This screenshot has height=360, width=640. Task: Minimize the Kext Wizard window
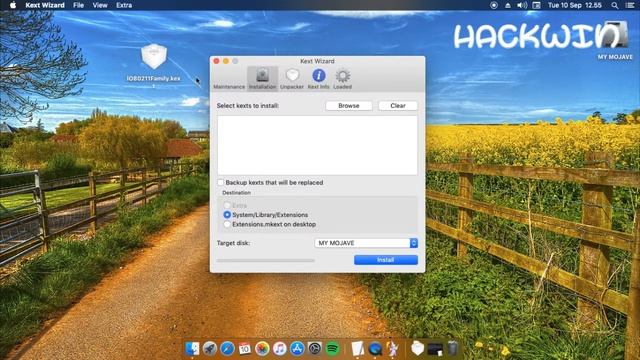(x=226, y=61)
